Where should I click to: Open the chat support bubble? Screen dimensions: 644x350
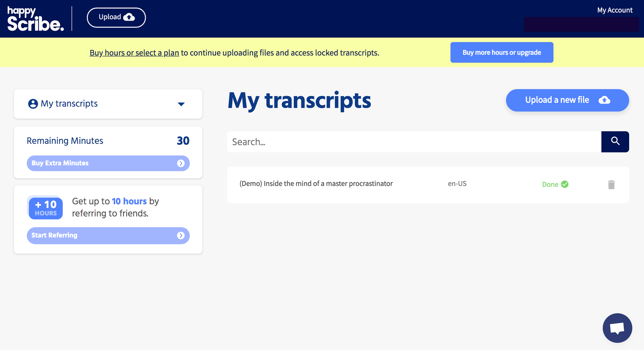coord(617,328)
